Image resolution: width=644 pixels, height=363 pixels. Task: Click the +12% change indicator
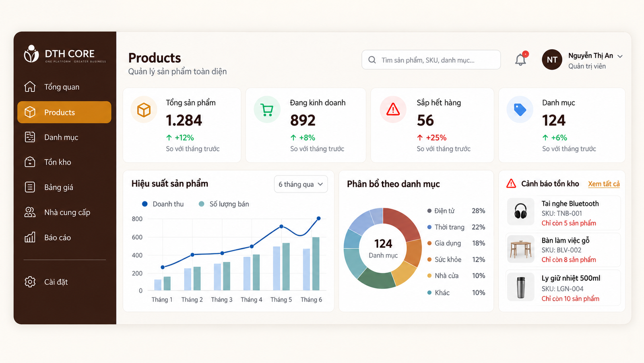pos(180,137)
